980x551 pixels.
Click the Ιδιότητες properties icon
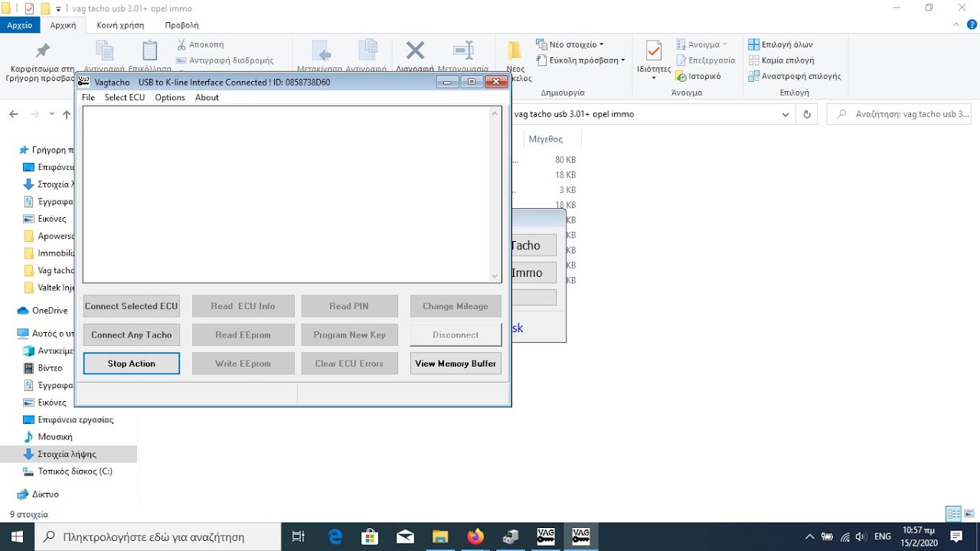coord(654,51)
